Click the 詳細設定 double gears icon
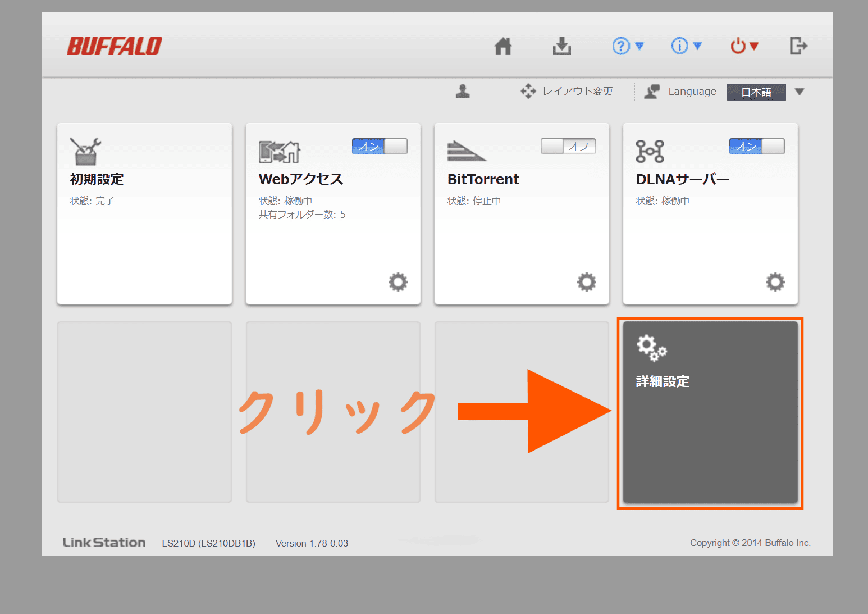This screenshot has height=614, width=868. (651, 348)
